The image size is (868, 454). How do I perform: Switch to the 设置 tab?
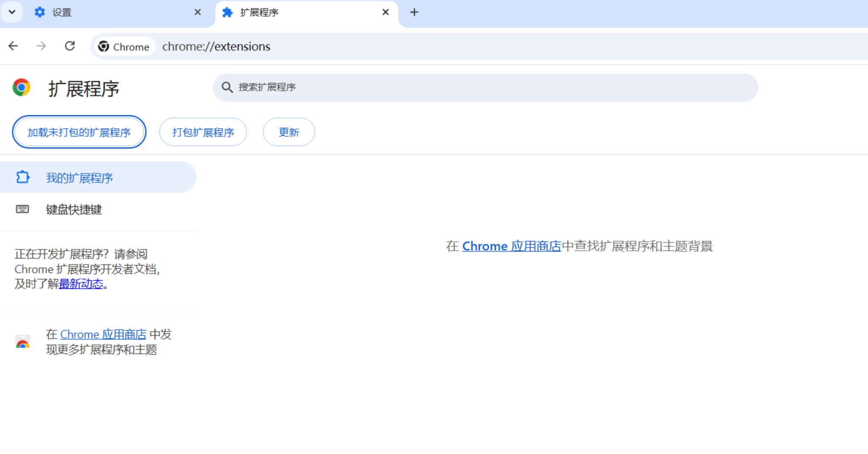118,13
